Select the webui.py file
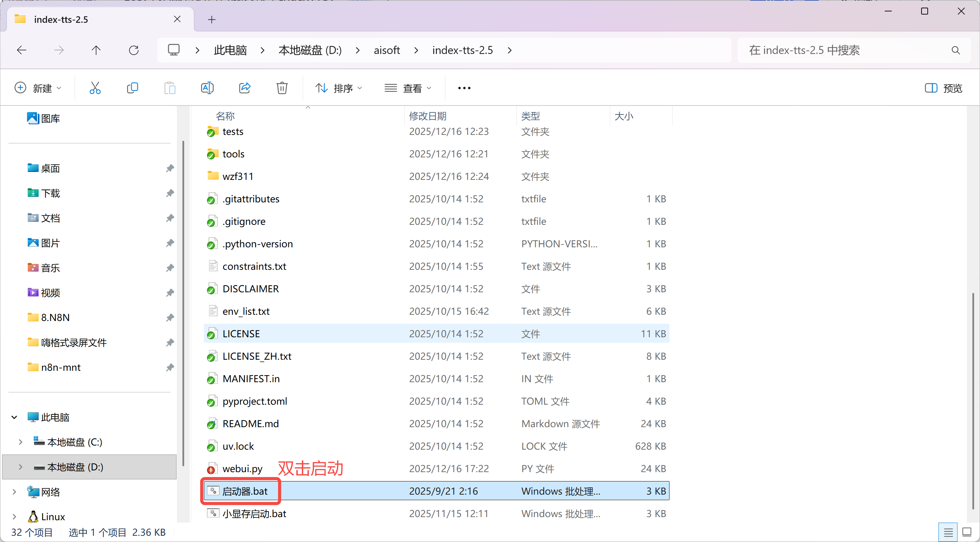The image size is (980, 542). [242, 469]
